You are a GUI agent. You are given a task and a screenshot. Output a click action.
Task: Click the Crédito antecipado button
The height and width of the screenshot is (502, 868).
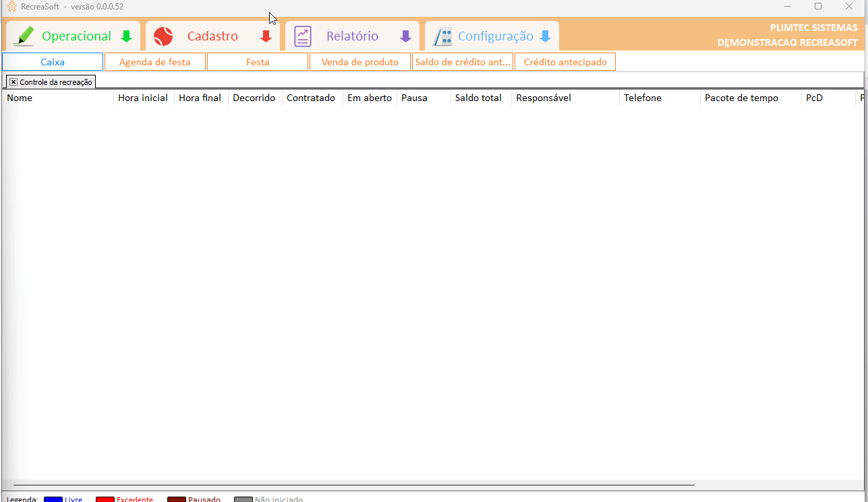click(x=565, y=62)
